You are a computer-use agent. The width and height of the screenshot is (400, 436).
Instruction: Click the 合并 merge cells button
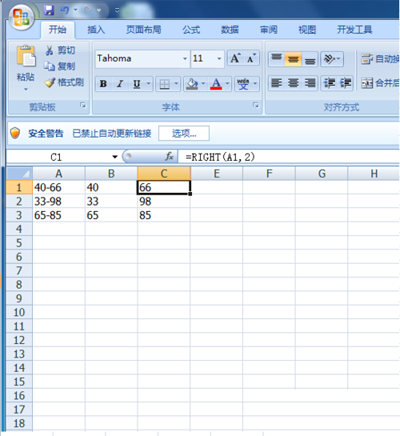(380, 83)
